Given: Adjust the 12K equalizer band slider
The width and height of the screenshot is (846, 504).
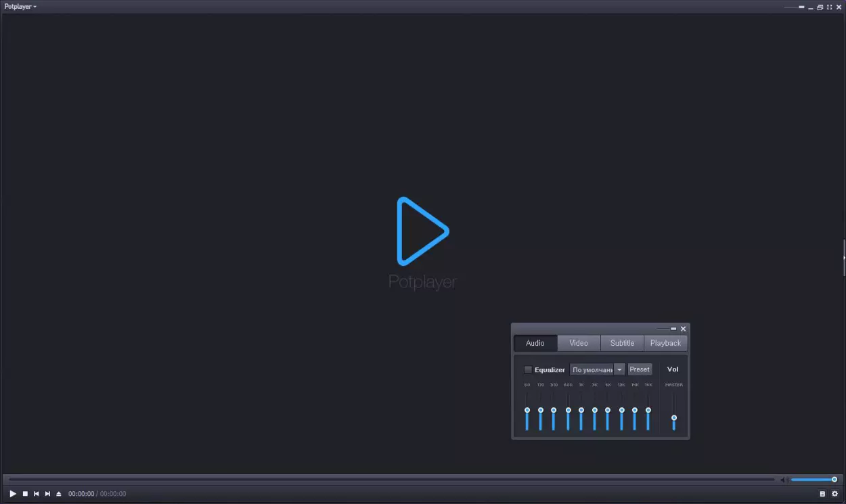Looking at the screenshot, I should pos(622,410).
